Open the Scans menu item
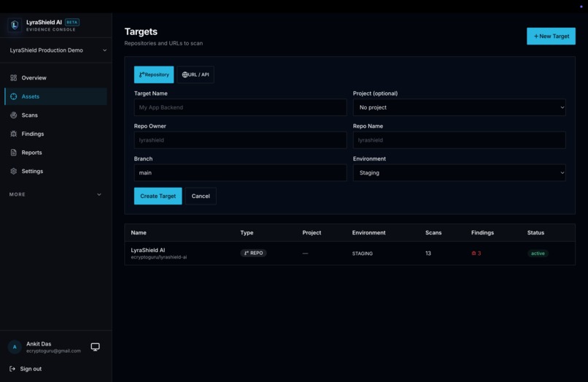The width and height of the screenshot is (588, 382). point(56,115)
